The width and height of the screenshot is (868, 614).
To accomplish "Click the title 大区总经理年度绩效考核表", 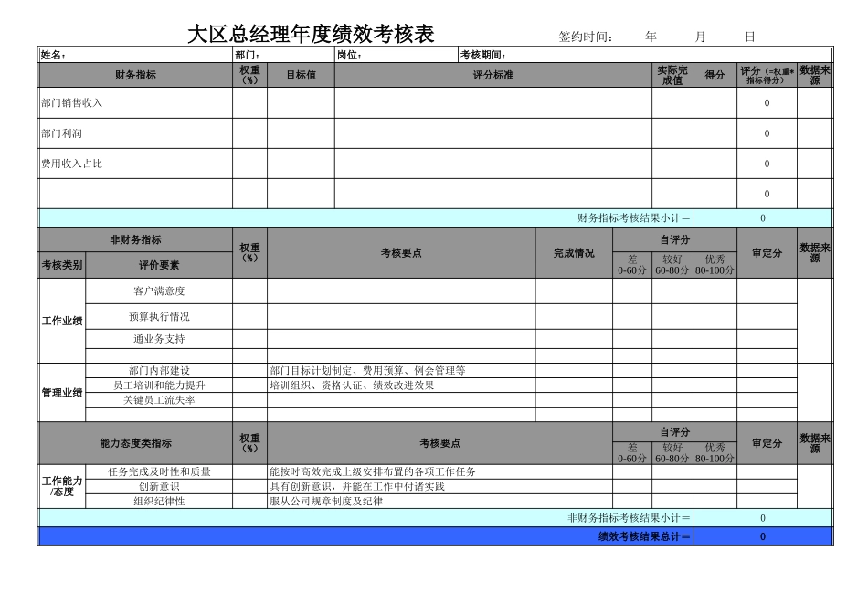I will pyautogui.click(x=311, y=35).
